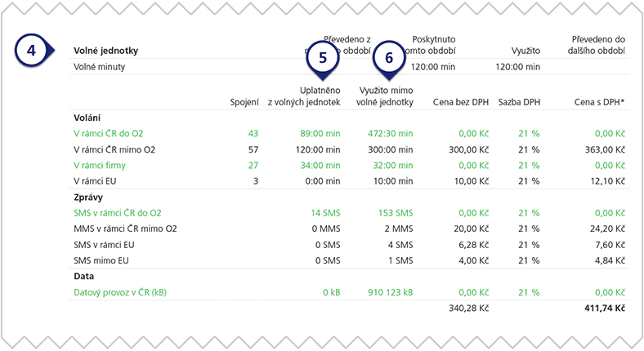The image size is (644, 351).
Task: Select the green 'V rámci ČR do O2' row
Action: click(x=109, y=133)
